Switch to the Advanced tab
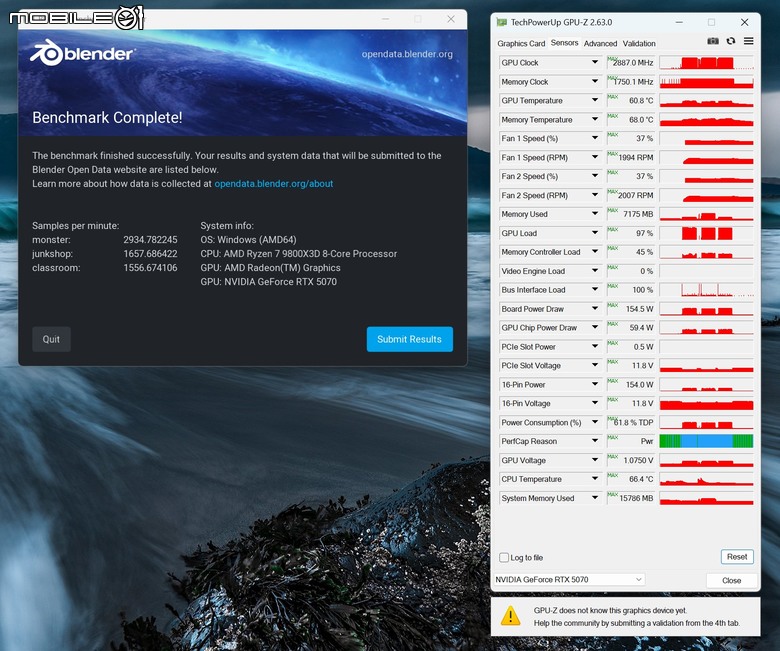Image resolution: width=780 pixels, height=651 pixels. (600, 43)
